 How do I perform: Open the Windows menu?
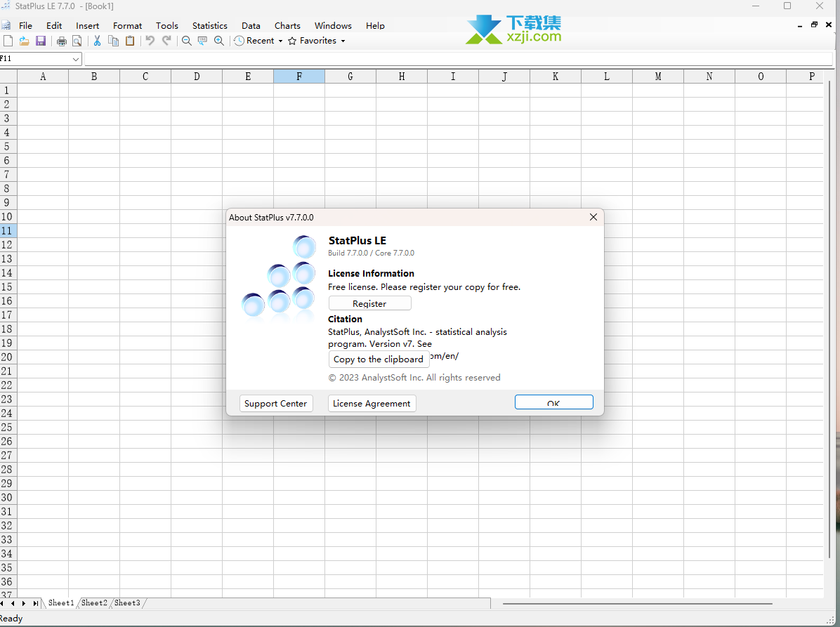[x=333, y=26]
